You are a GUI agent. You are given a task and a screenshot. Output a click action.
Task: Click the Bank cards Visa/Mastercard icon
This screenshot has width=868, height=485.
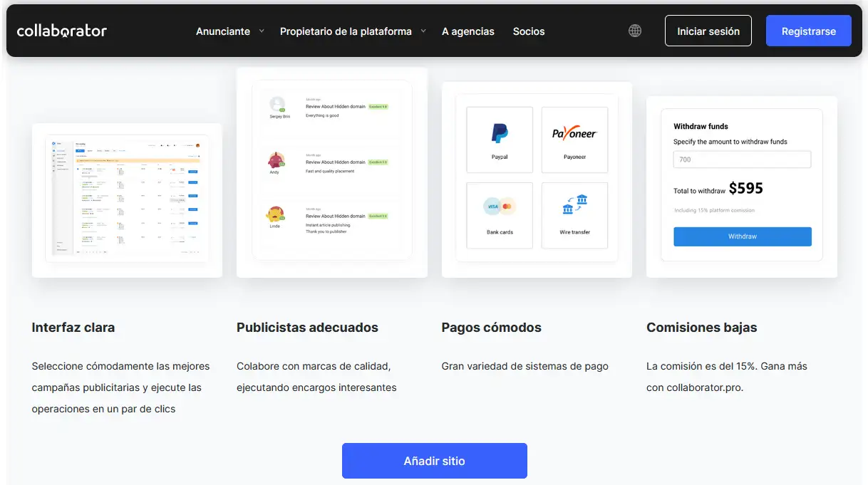click(500, 207)
